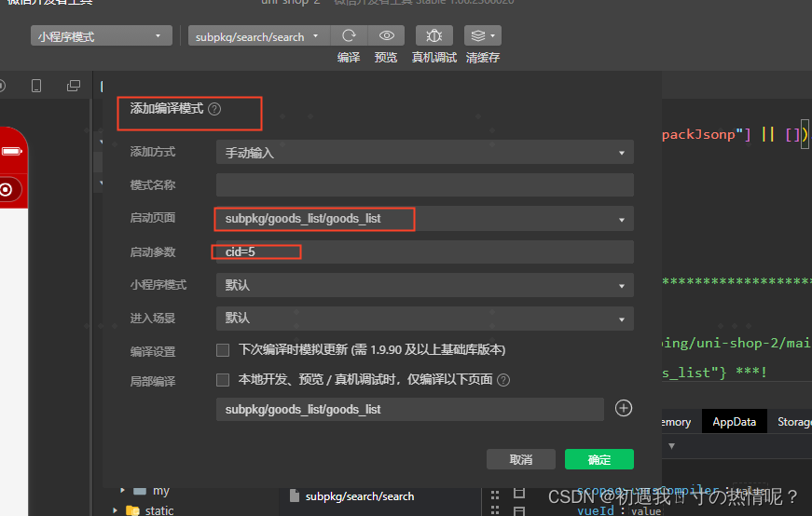Switch to the Memory tab

click(676, 422)
